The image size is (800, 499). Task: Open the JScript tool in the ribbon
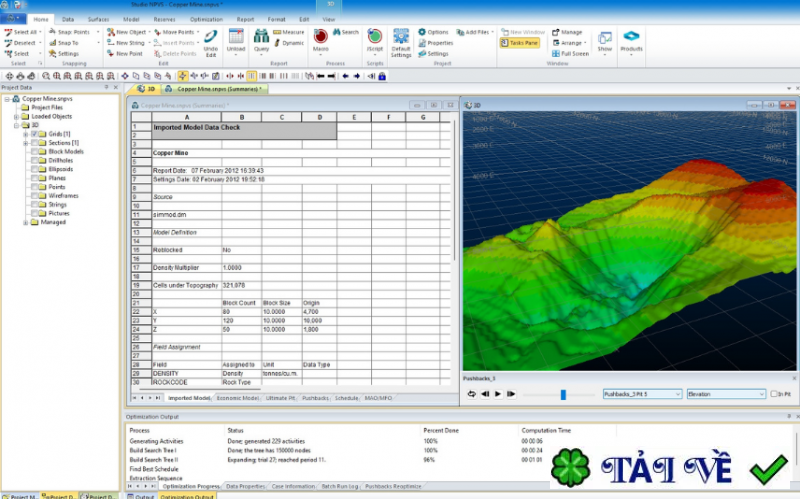[x=375, y=38]
